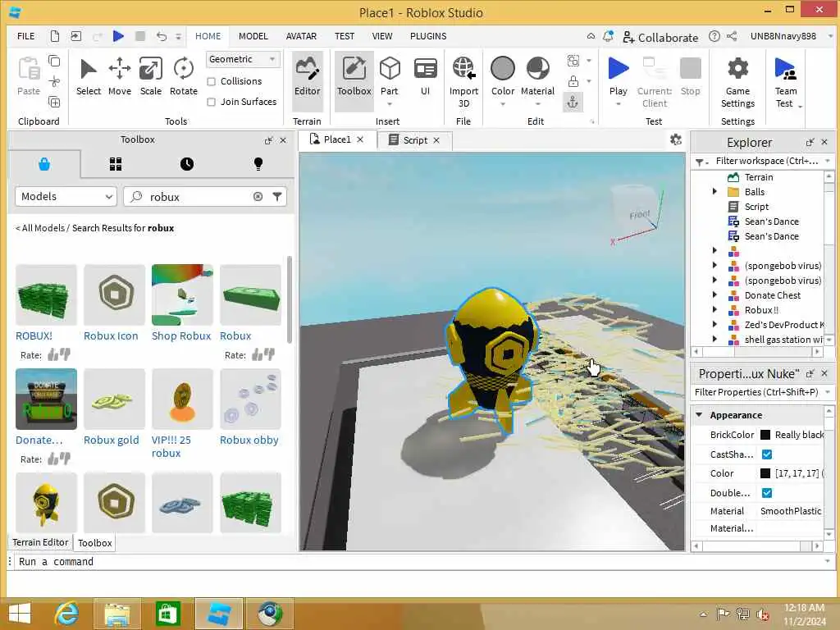This screenshot has width=840, height=630.
Task: Activate the Rotate tool
Action: coord(183,77)
